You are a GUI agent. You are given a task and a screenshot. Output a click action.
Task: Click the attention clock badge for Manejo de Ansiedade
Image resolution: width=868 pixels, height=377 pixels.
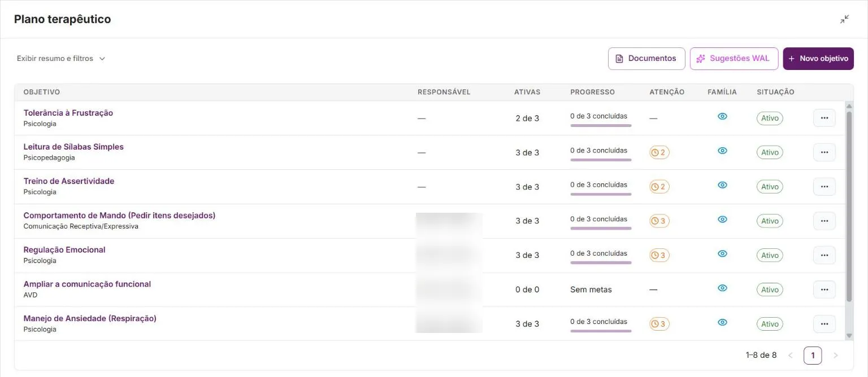pyautogui.click(x=659, y=324)
